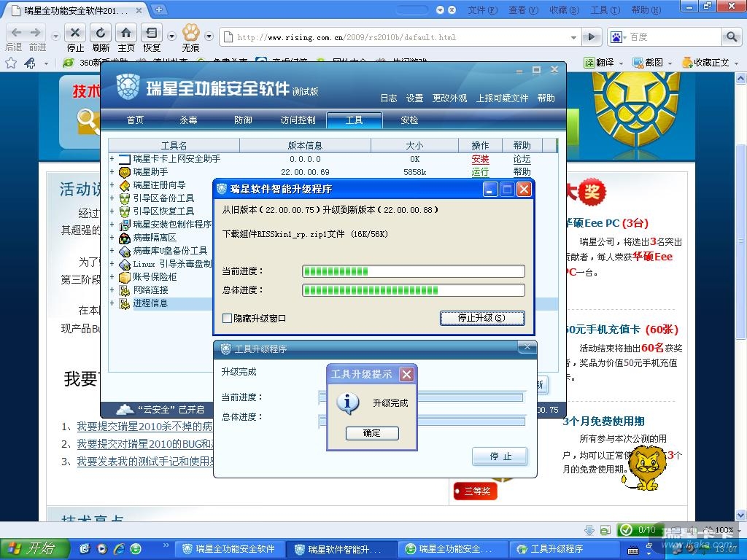Open the 设置 menu in Rising window

(x=414, y=98)
